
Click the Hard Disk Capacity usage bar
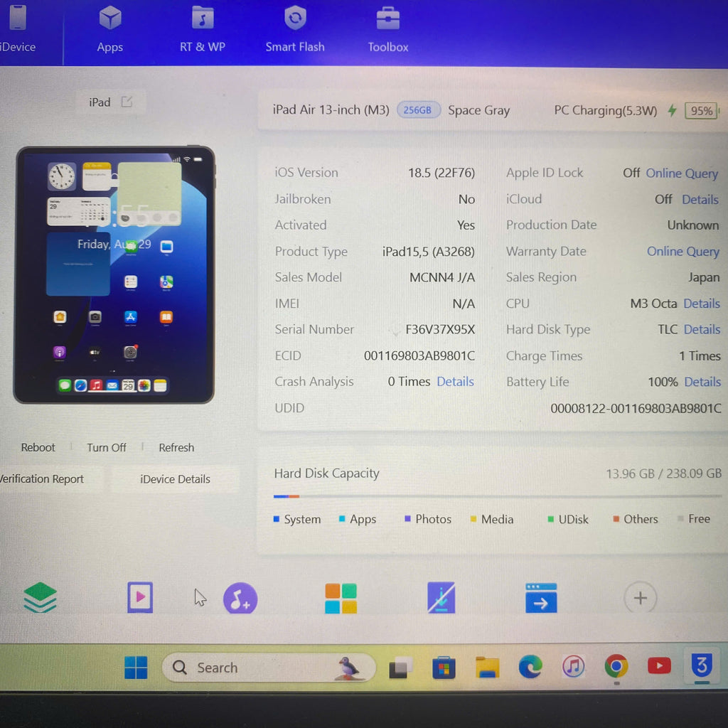[x=497, y=496]
